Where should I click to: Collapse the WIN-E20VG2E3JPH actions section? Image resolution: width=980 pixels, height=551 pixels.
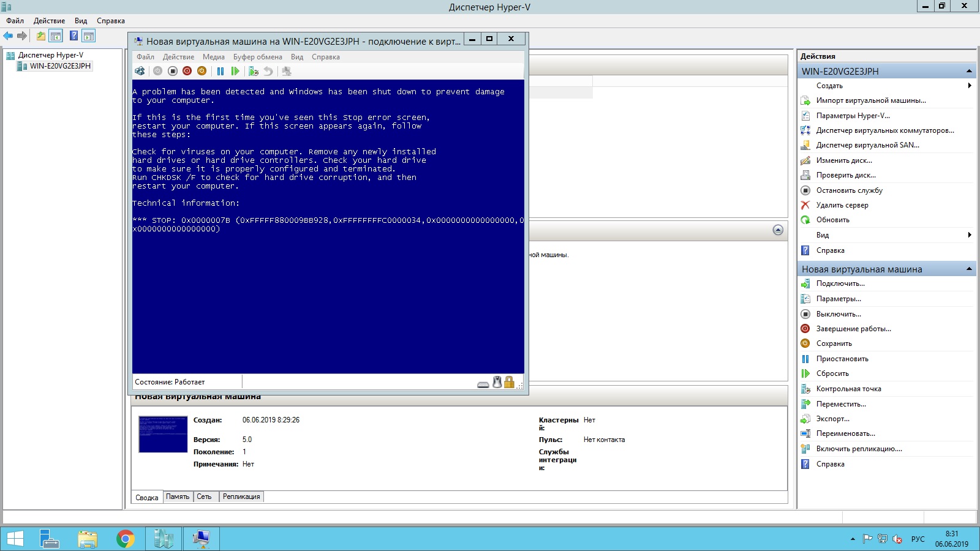(x=970, y=71)
